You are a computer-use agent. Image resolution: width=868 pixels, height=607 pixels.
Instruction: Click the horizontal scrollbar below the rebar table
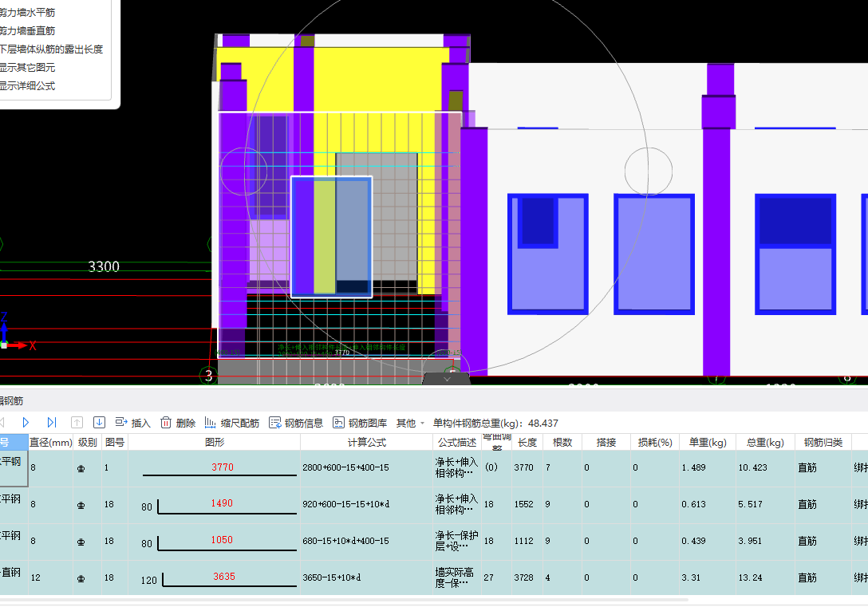343,599
